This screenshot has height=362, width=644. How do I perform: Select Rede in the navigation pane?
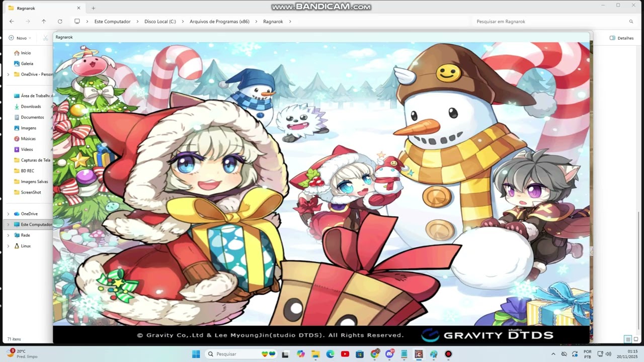pos(22,235)
